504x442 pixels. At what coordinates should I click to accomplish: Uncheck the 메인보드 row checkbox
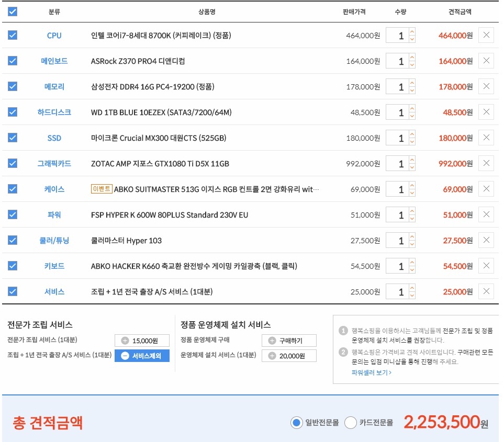click(x=13, y=61)
